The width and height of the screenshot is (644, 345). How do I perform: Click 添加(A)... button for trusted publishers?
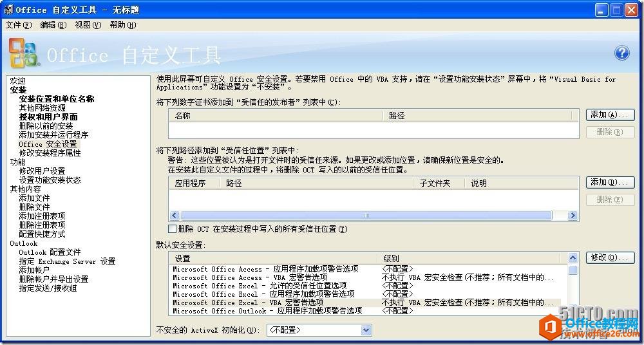coord(610,115)
